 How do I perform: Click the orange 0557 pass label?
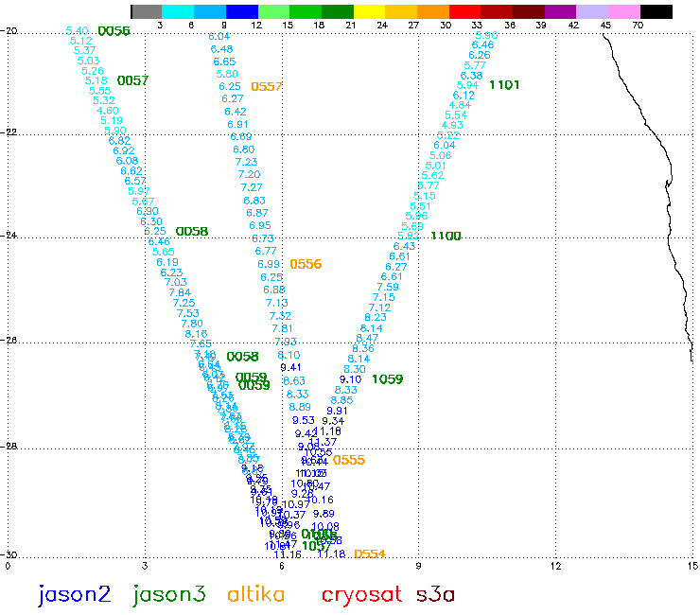point(267,86)
